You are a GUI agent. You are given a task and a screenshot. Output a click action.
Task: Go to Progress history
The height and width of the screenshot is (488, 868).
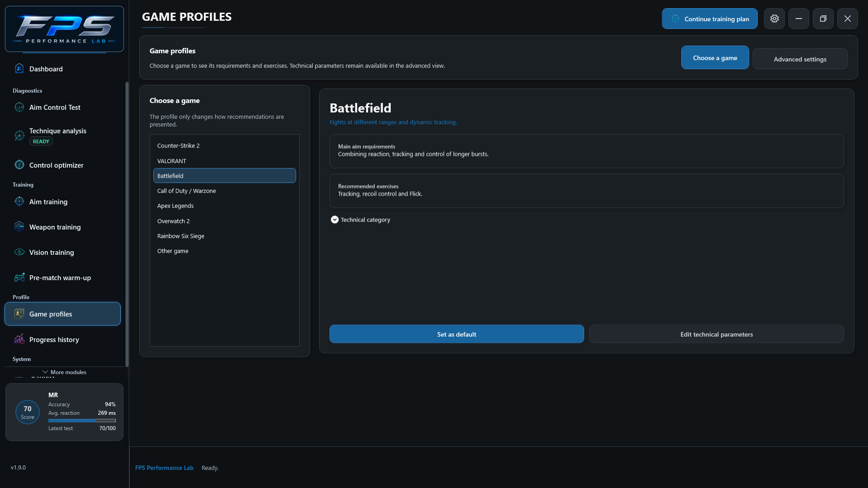[x=54, y=339]
